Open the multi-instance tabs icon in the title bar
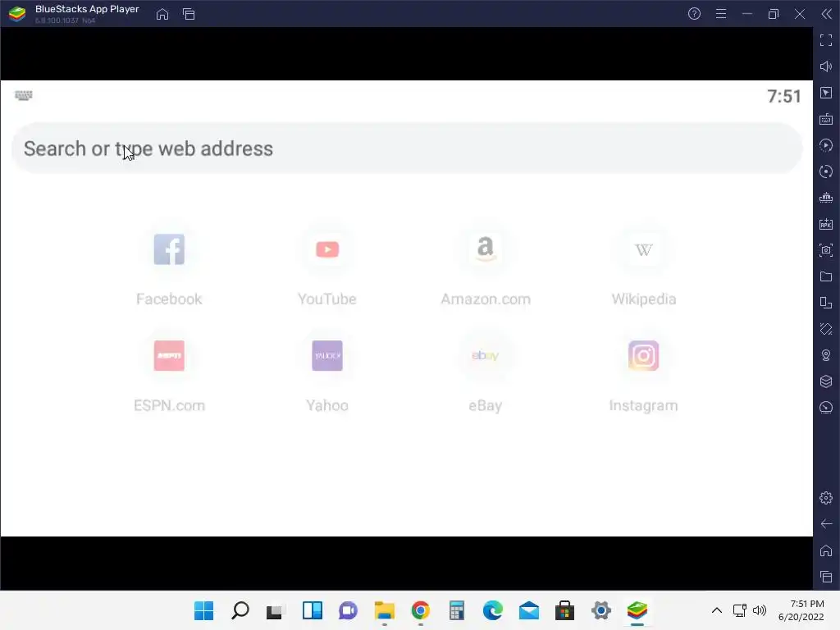840x630 pixels. tap(189, 14)
